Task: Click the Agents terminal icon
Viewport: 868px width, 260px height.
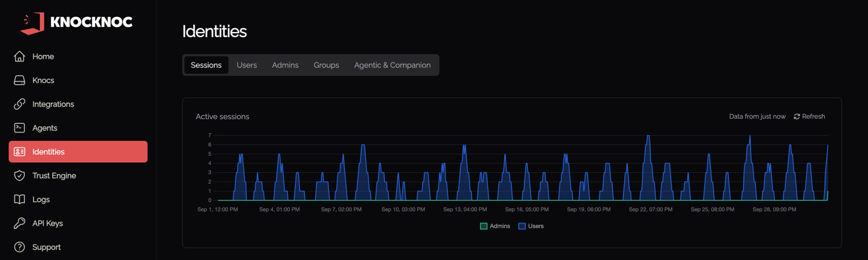Action: click(x=20, y=127)
